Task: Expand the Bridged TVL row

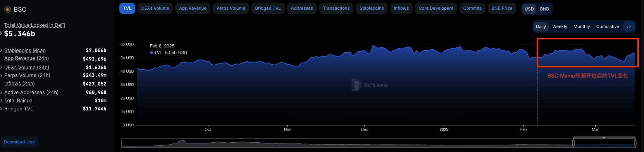Action: (x=2, y=109)
